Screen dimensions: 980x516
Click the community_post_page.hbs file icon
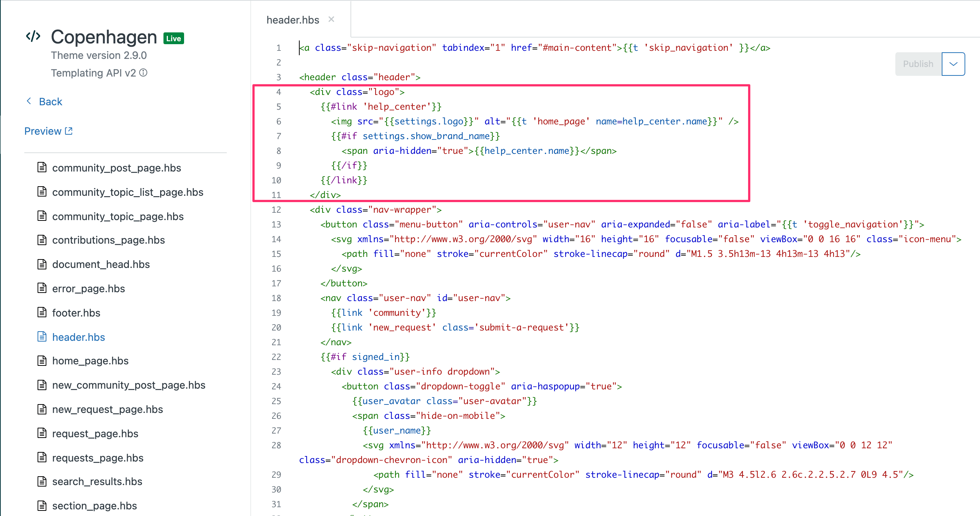(42, 167)
